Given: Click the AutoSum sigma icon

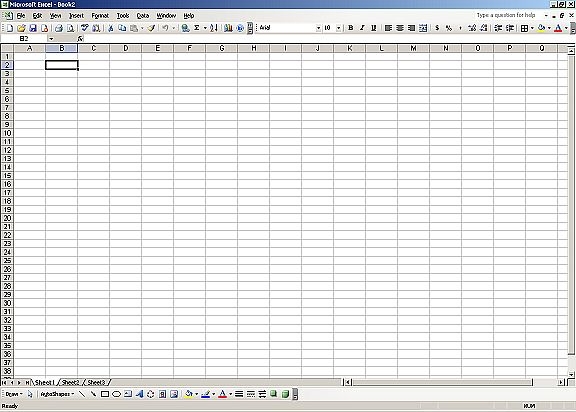Looking at the screenshot, I should 197,28.
